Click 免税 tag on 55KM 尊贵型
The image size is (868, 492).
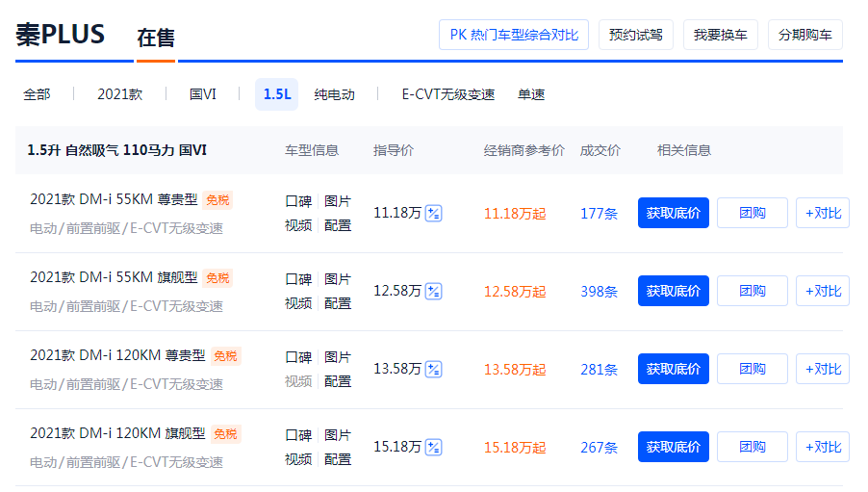[x=217, y=200]
